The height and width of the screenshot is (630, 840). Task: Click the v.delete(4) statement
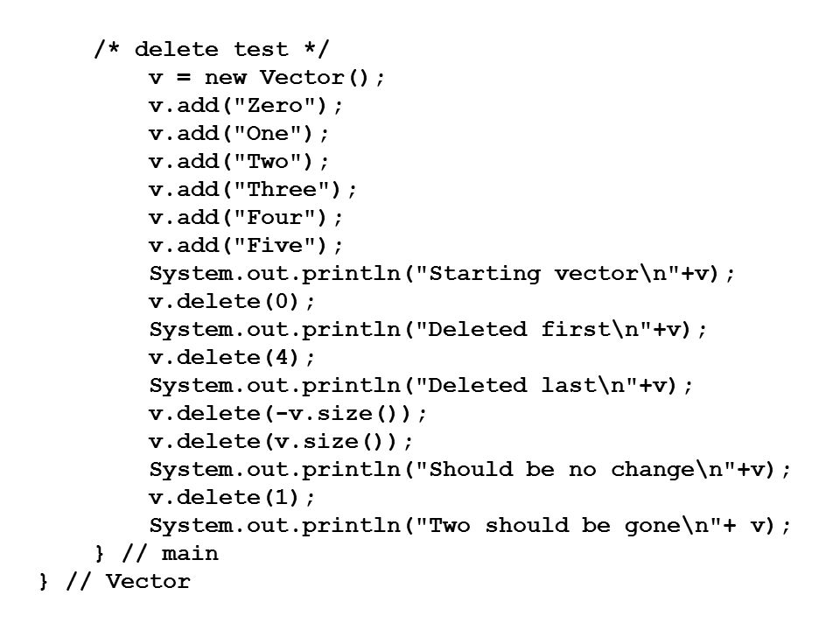232,357
